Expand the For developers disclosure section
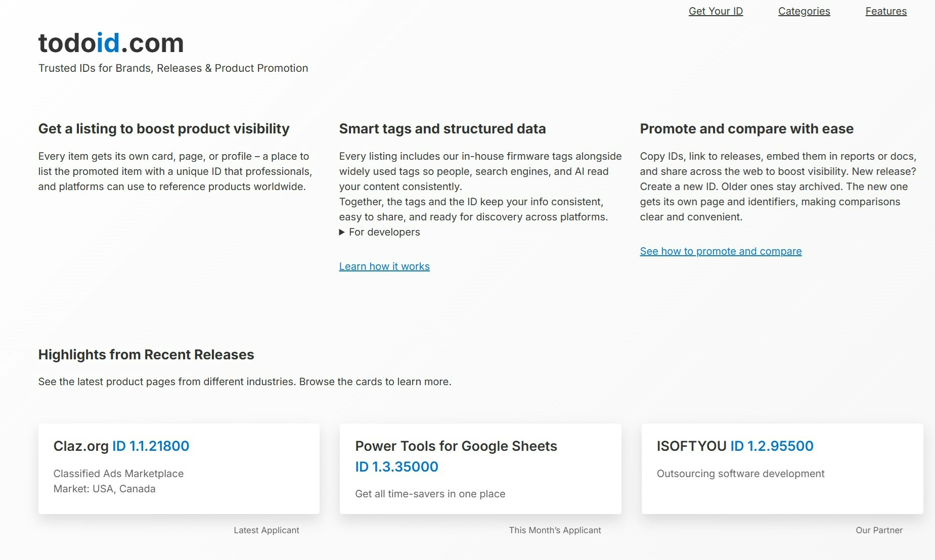Image resolution: width=935 pixels, height=560 pixels. click(x=379, y=232)
